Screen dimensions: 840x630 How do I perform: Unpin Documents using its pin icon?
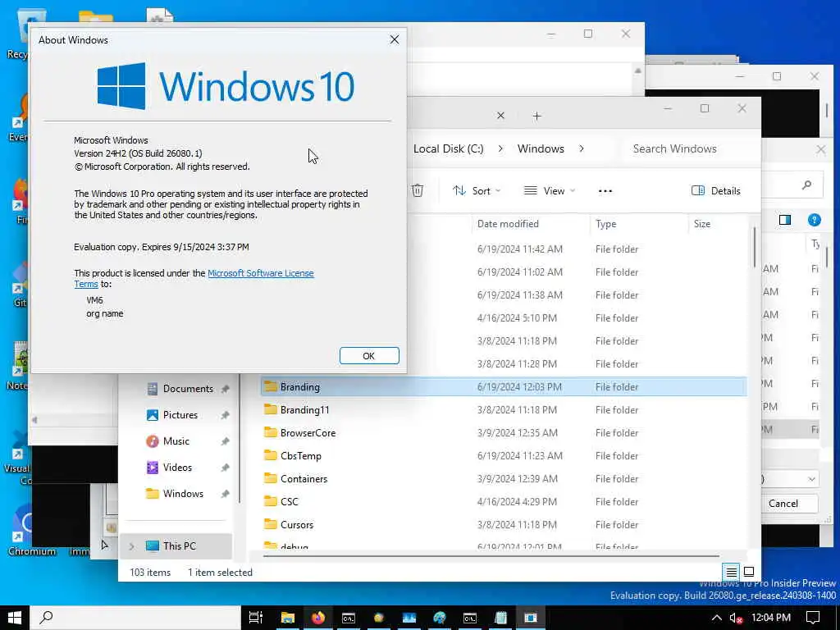[x=225, y=389]
